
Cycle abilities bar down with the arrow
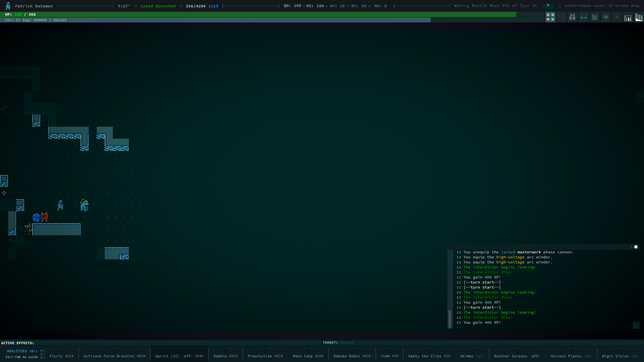[x=42, y=358]
